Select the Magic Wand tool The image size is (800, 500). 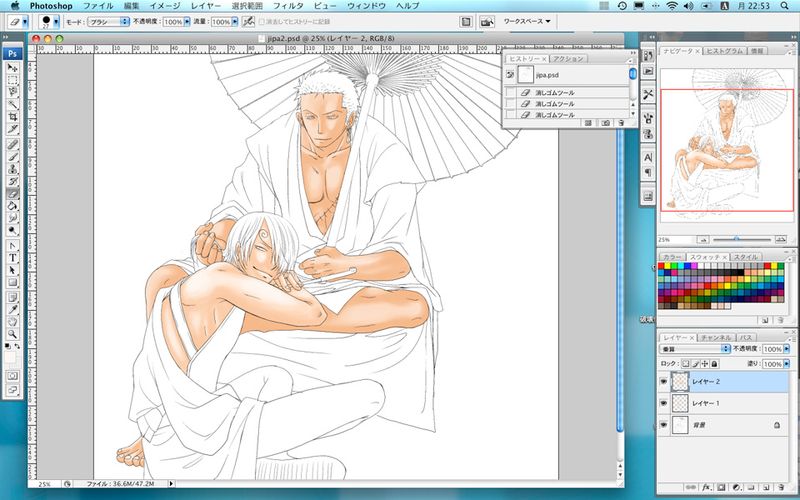click(12, 105)
